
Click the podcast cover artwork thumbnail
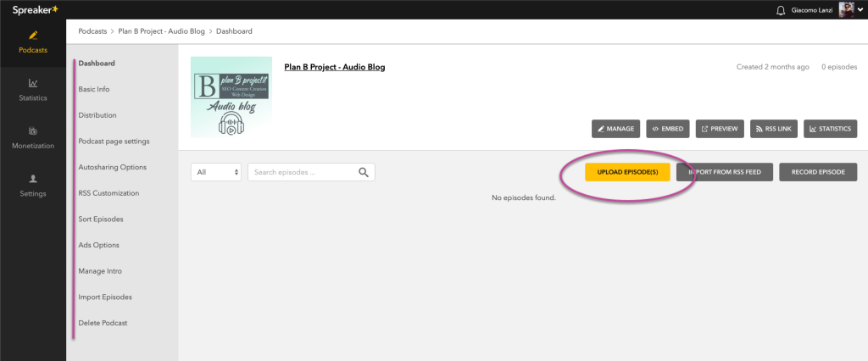(231, 97)
